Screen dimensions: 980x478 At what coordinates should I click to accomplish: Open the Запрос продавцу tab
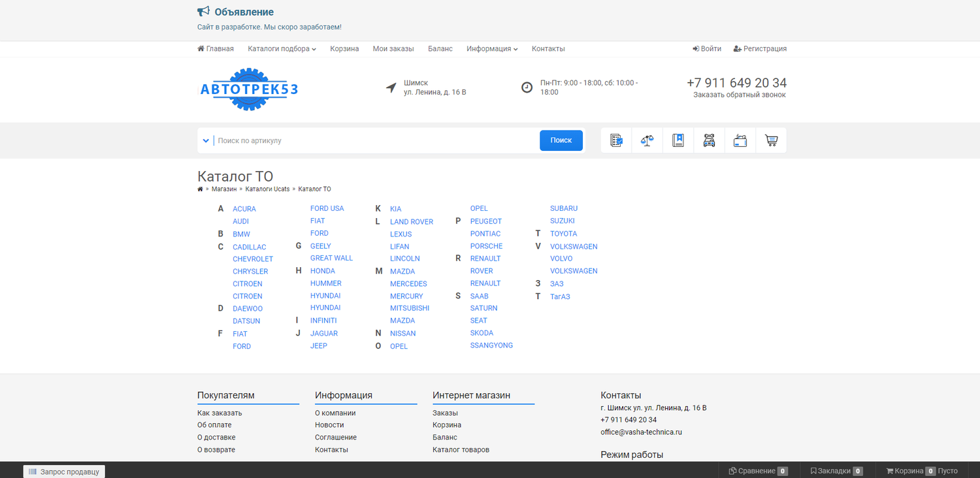(x=64, y=471)
